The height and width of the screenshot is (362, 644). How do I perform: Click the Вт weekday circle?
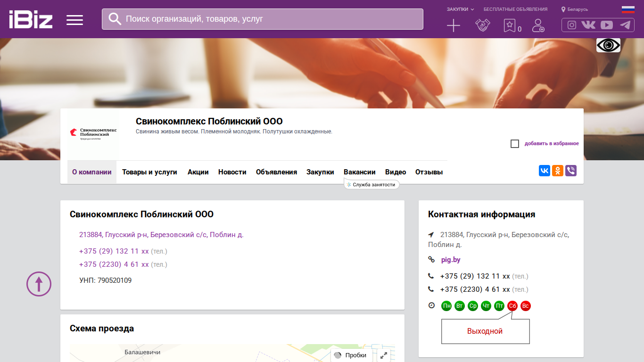pos(460,306)
